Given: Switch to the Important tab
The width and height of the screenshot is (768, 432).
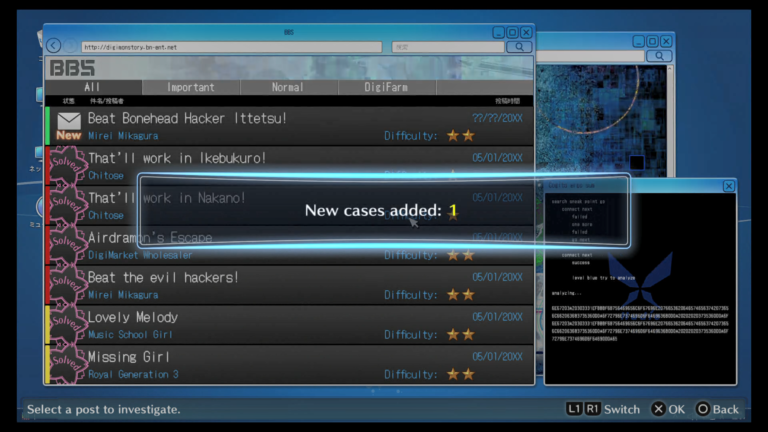Looking at the screenshot, I should pos(190,88).
